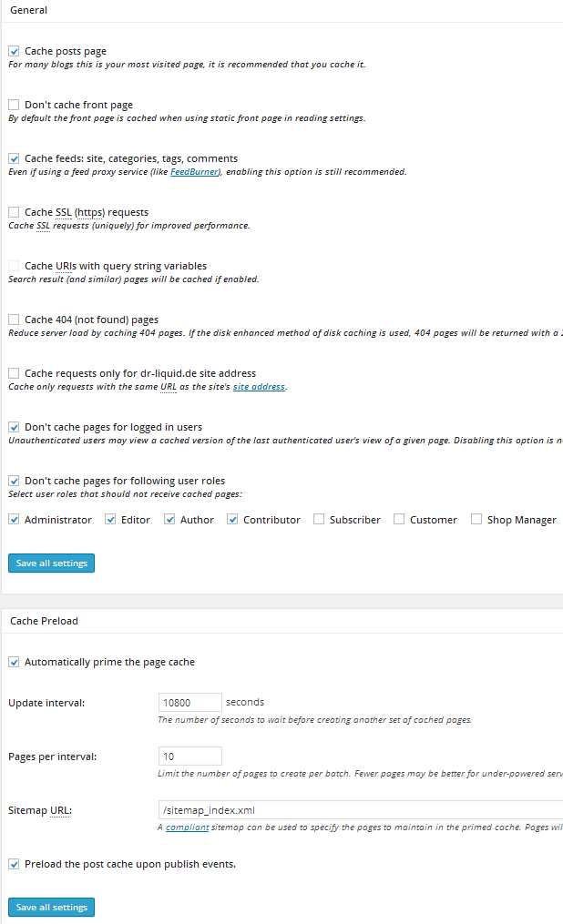
Task: Uncheck the Administrator role checkbox
Action: (x=14, y=520)
